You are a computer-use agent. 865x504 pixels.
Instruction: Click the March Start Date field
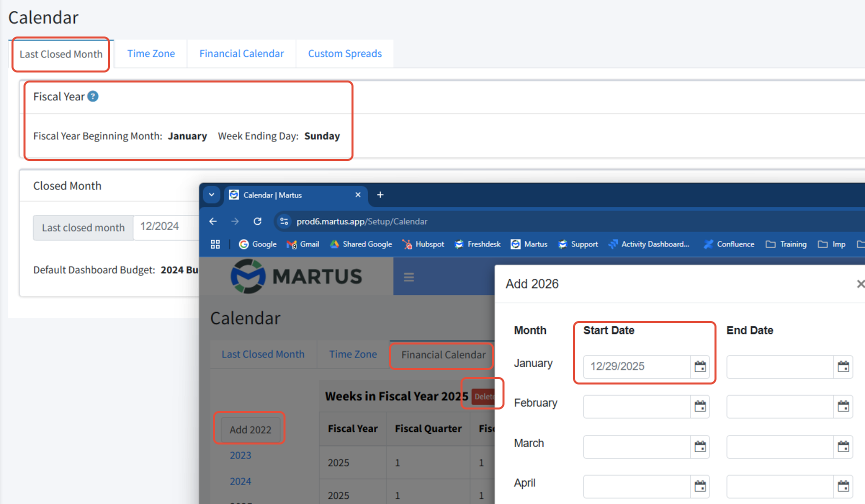[636, 446]
